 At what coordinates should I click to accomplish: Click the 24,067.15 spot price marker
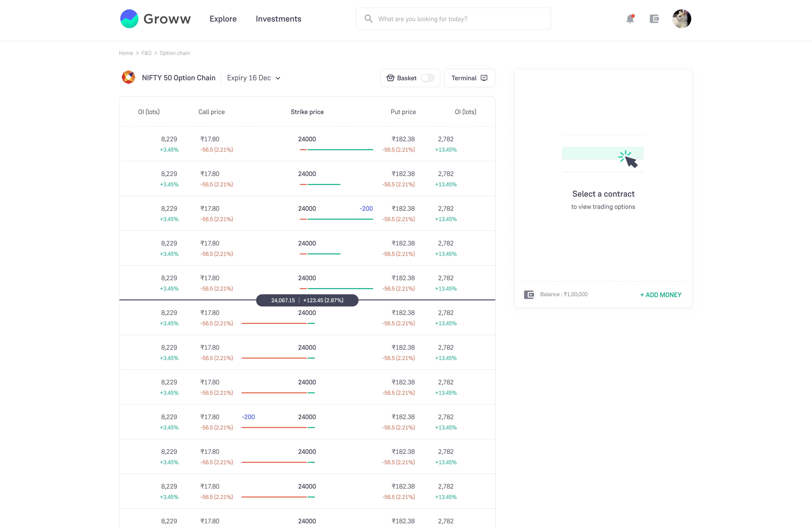(283, 300)
